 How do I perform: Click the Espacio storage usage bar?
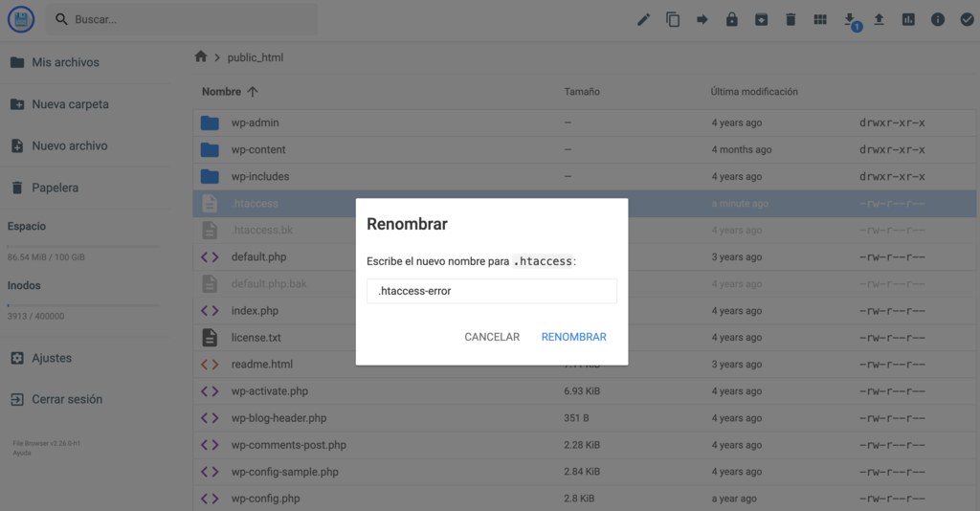pos(84,247)
